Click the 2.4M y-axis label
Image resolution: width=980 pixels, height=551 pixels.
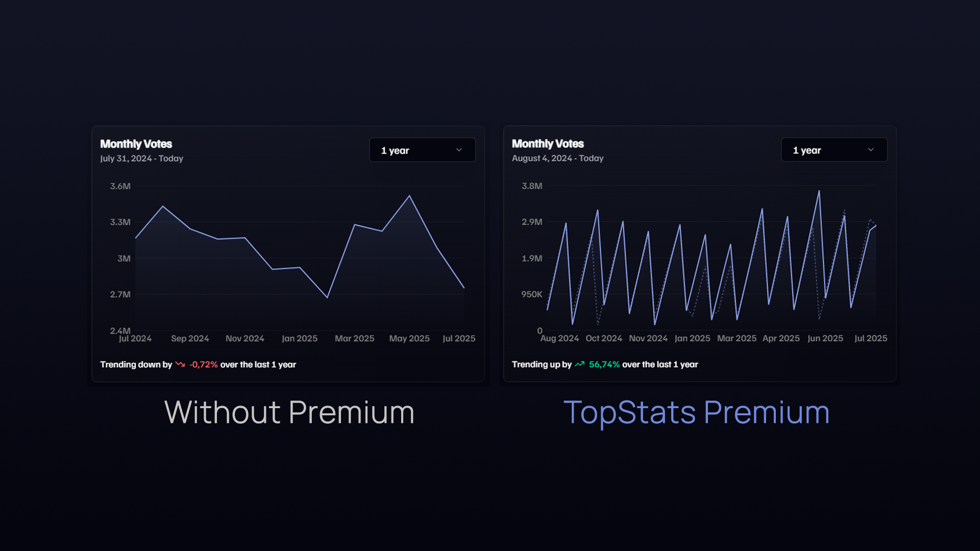click(x=120, y=331)
